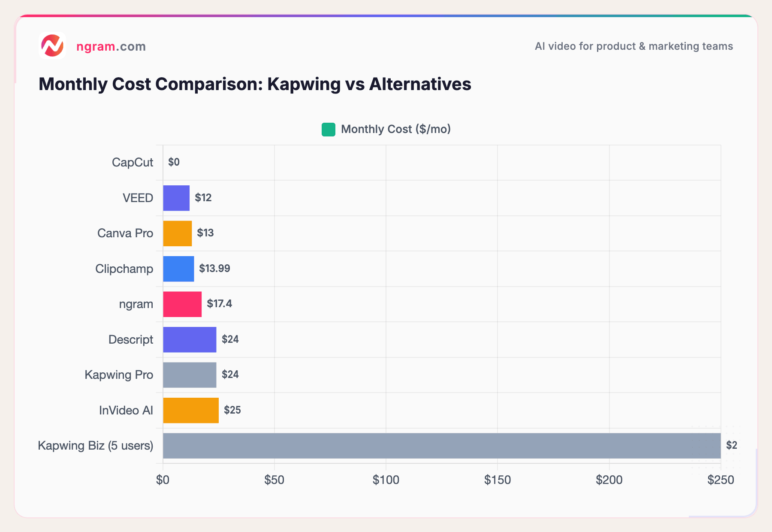This screenshot has width=772, height=532.
Task: Click the Clipchamp blue bar
Action: (178, 269)
